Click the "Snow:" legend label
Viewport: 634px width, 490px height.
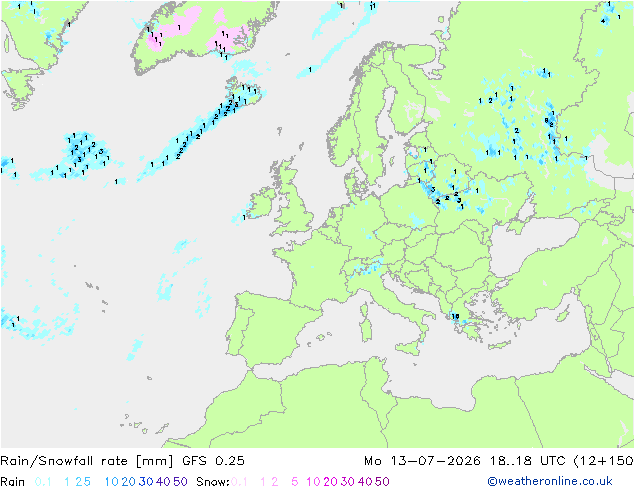click(x=213, y=482)
